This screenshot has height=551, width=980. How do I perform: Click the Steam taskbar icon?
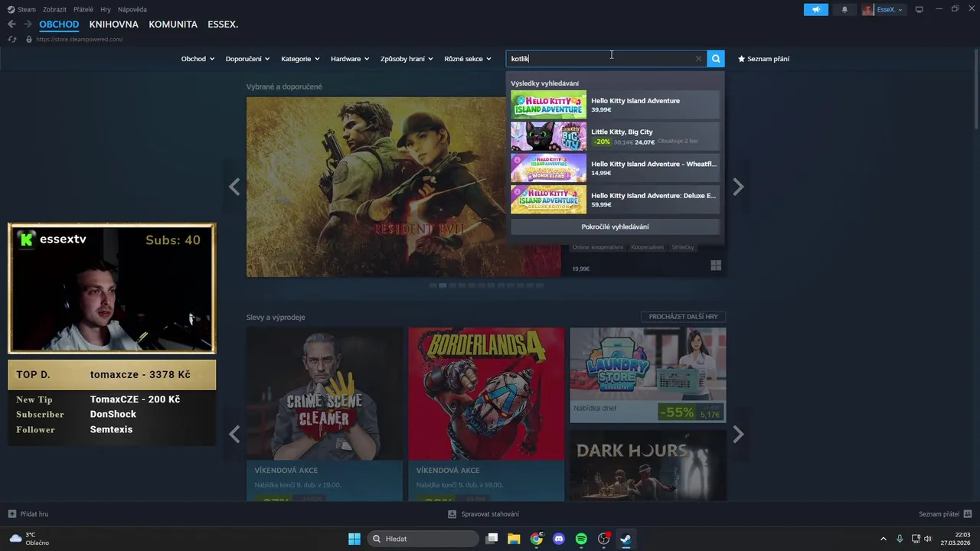tap(626, 539)
